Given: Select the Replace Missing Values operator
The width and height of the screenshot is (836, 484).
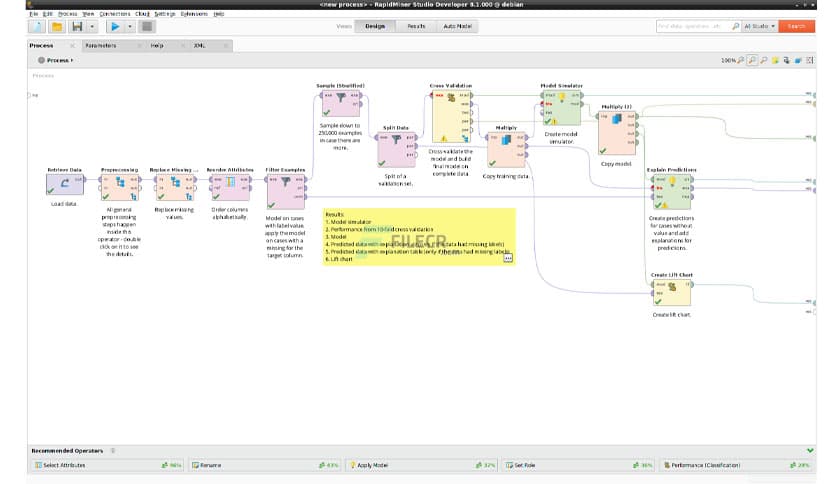Looking at the screenshot, I should 174,187.
